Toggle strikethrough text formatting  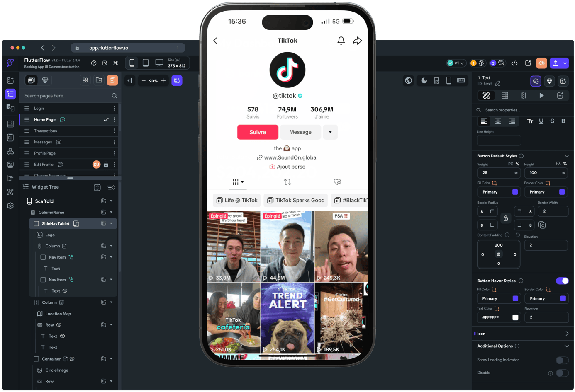point(552,121)
